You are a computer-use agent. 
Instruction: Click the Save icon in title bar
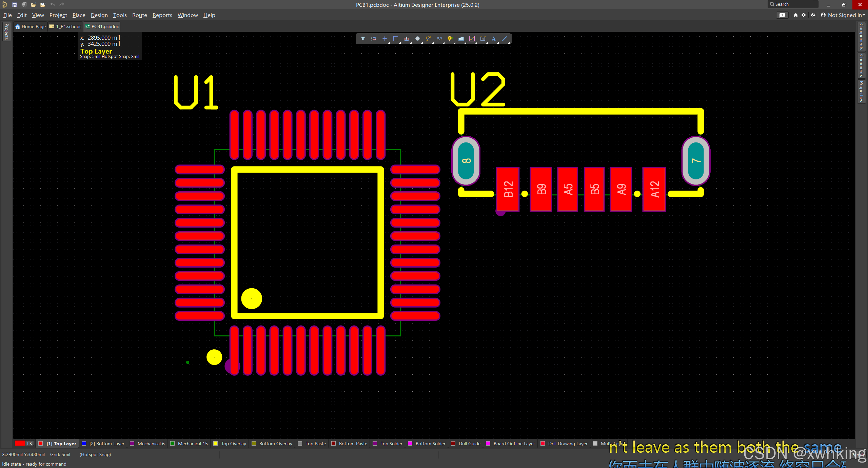pyautogui.click(x=15, y=4)
